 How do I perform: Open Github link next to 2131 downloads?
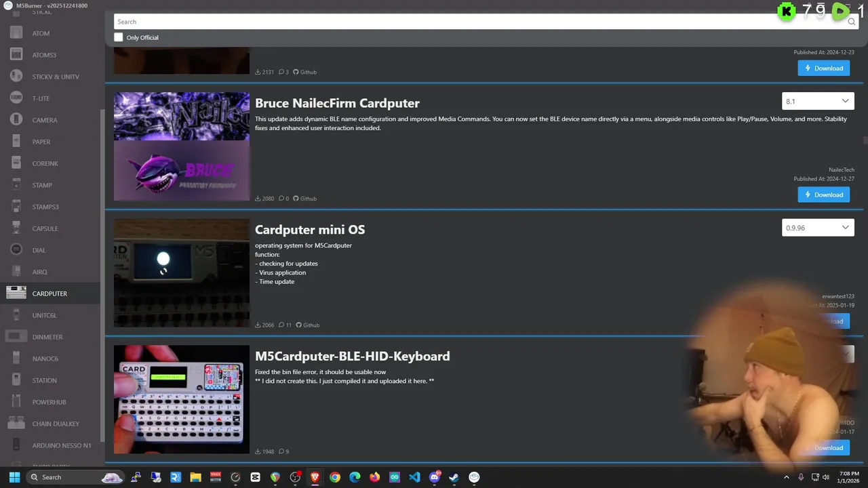(305, 72)
